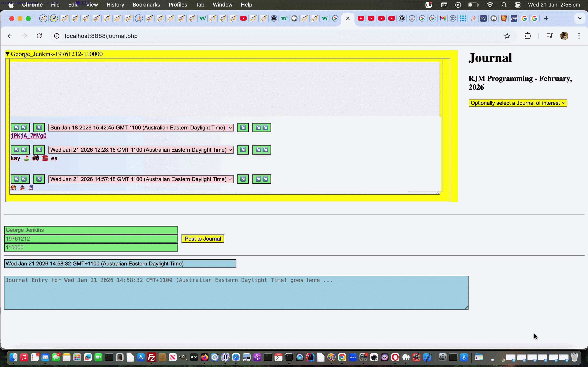Click single down-right arrow button on 14:57:48 entry
Viewport: 588px width, 367px height.
(x=243, y=179)
